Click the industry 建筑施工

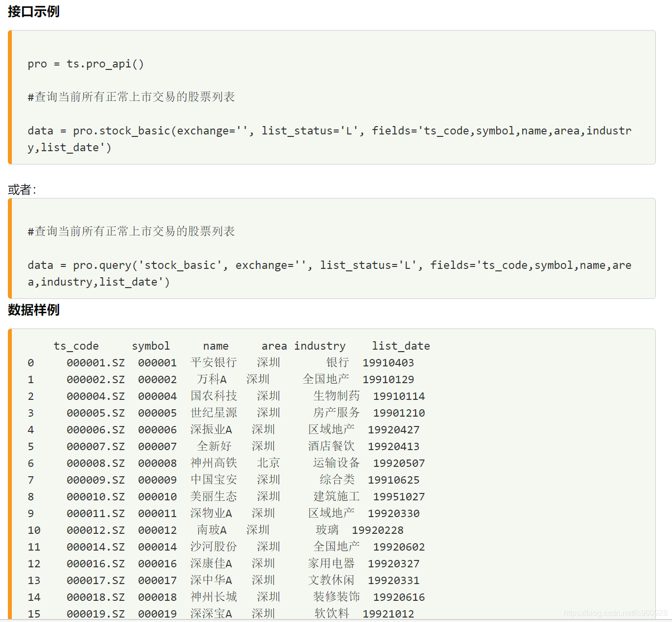click(337, 497)
